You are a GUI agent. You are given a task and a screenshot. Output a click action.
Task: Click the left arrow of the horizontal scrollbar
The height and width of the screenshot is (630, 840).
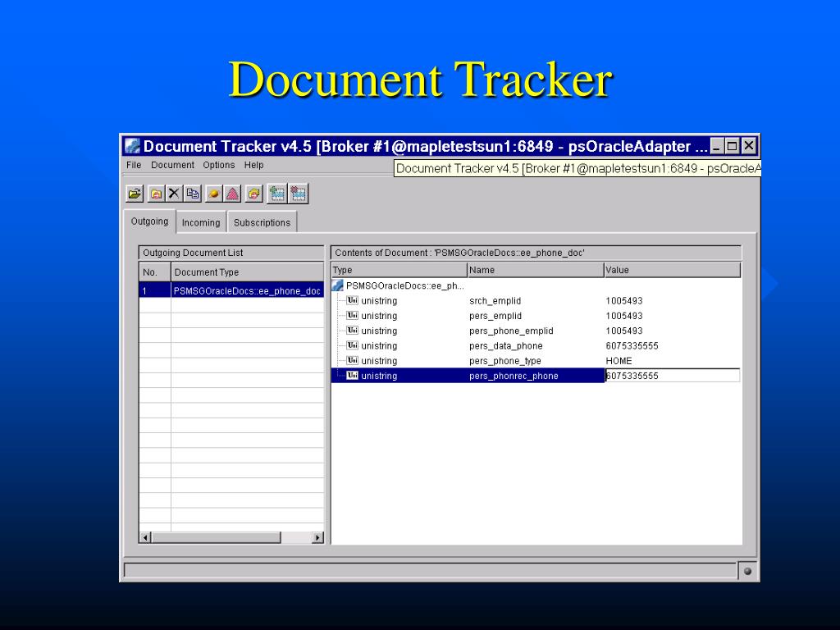click(145, 537)
